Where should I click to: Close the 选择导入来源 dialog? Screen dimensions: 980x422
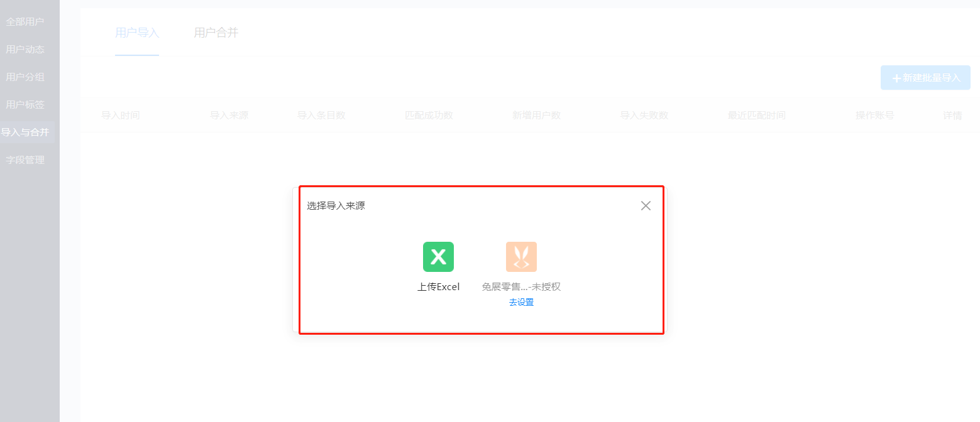pyautogui.click(x=646, y=205)
